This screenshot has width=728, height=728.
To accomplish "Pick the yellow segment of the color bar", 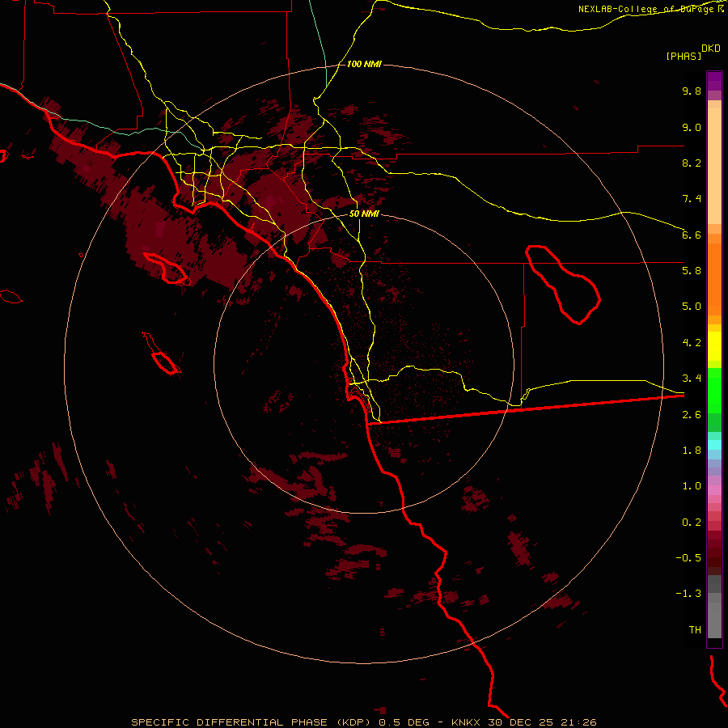I will pyautogui.click(x=714, y=346).
